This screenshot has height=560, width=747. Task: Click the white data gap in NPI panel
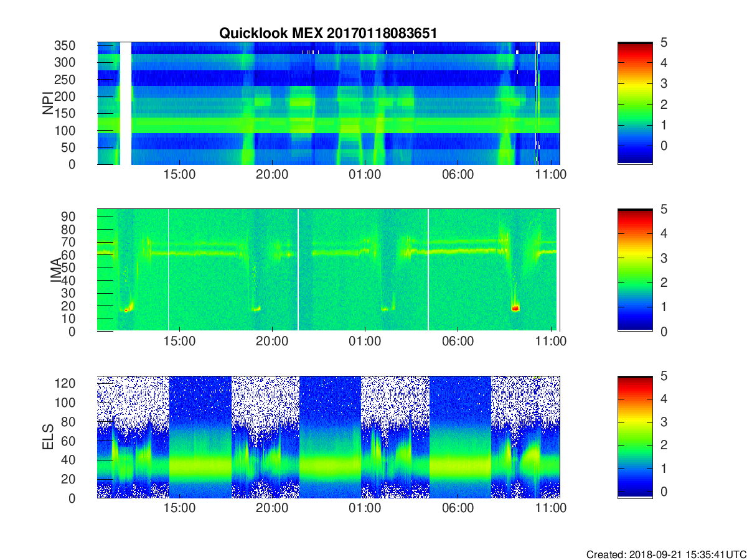[126, 103]
